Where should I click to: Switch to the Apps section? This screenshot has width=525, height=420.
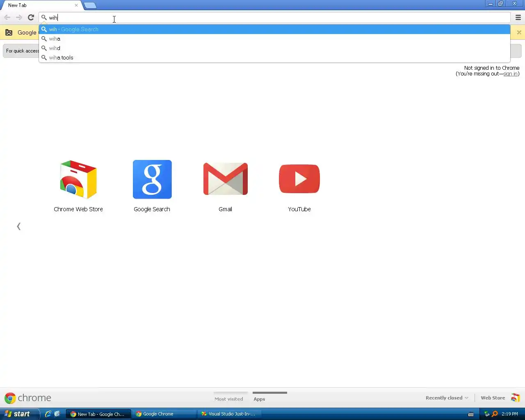259,399
